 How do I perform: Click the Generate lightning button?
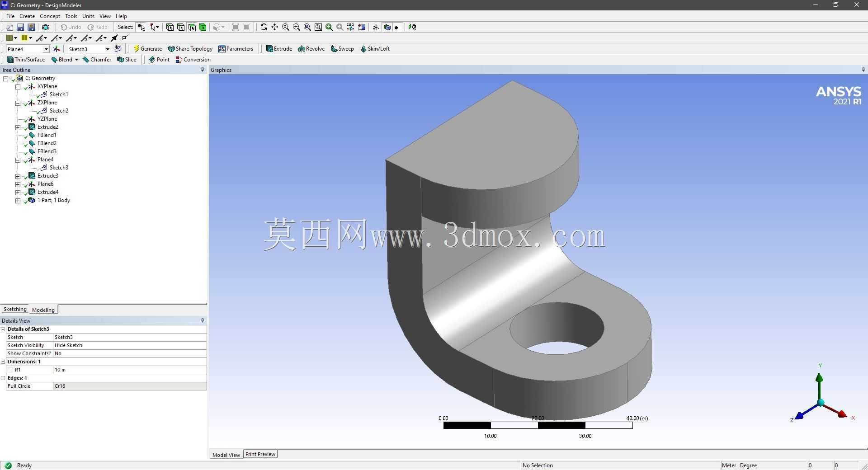point(147,49)
